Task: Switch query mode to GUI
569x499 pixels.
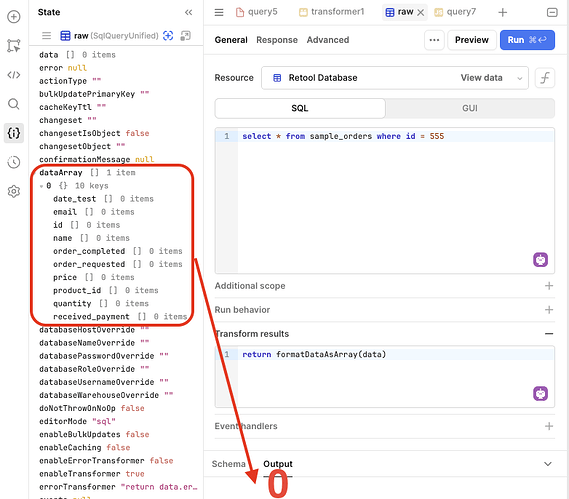Action: click(x=470, y=108)
